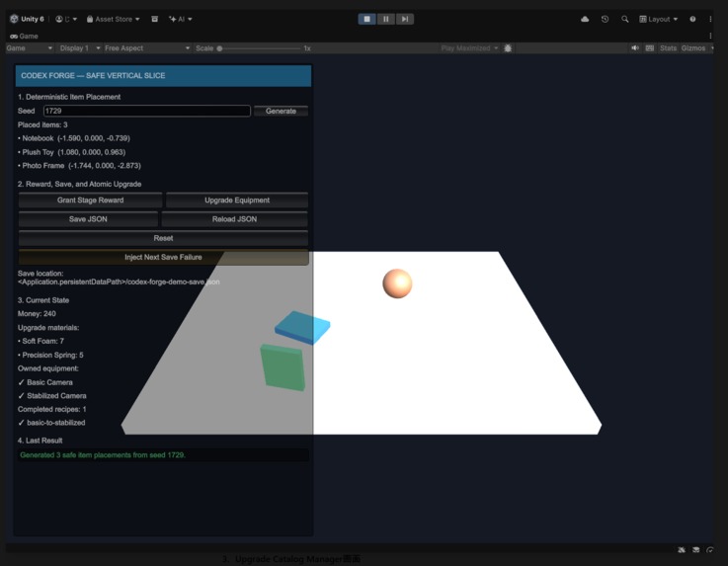
Task: Click the green box object
Action: [283, 367]
